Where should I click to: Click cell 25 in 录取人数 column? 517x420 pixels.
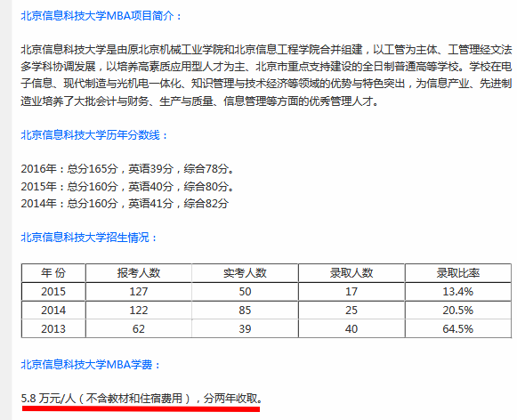coord(351,310)
